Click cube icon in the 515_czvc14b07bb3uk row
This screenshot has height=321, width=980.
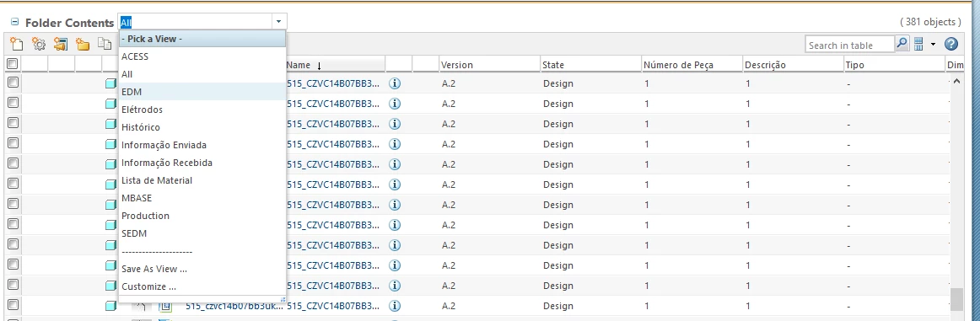point(111,307)
